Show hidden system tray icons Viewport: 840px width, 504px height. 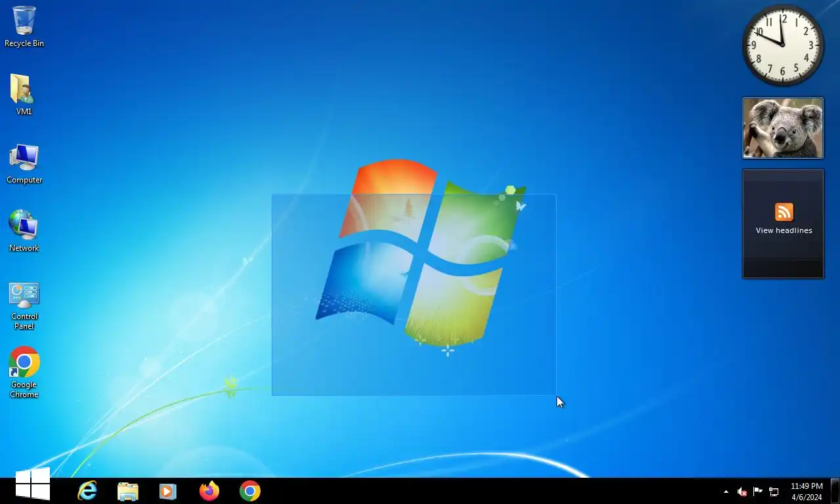[726, 492]
